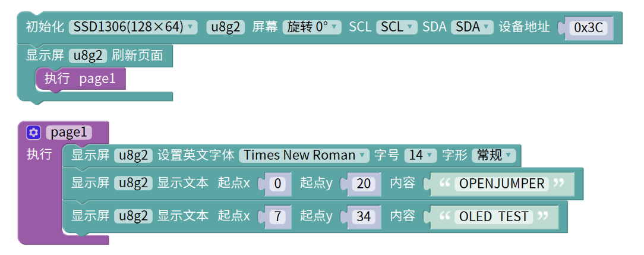Click the OPENJUMPER text content field

pos(502,184)
